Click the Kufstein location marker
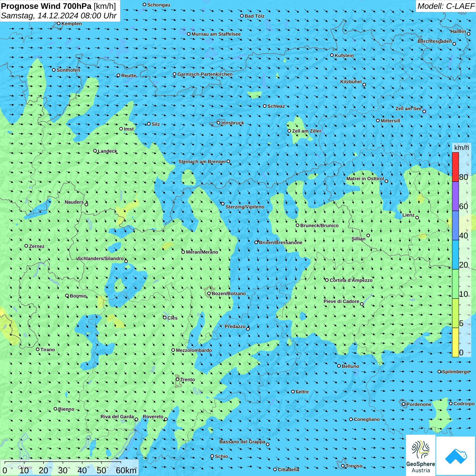The image size is (476, 476). point(332,55)
